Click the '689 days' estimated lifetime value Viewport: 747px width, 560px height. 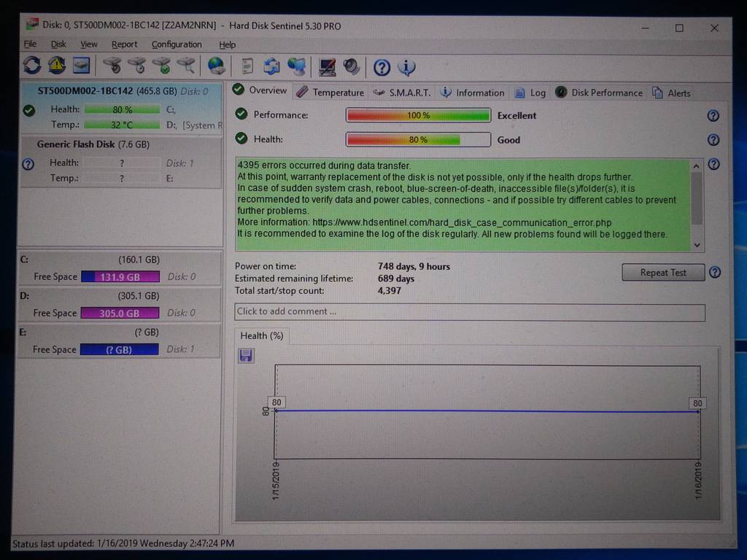[396, 279]
